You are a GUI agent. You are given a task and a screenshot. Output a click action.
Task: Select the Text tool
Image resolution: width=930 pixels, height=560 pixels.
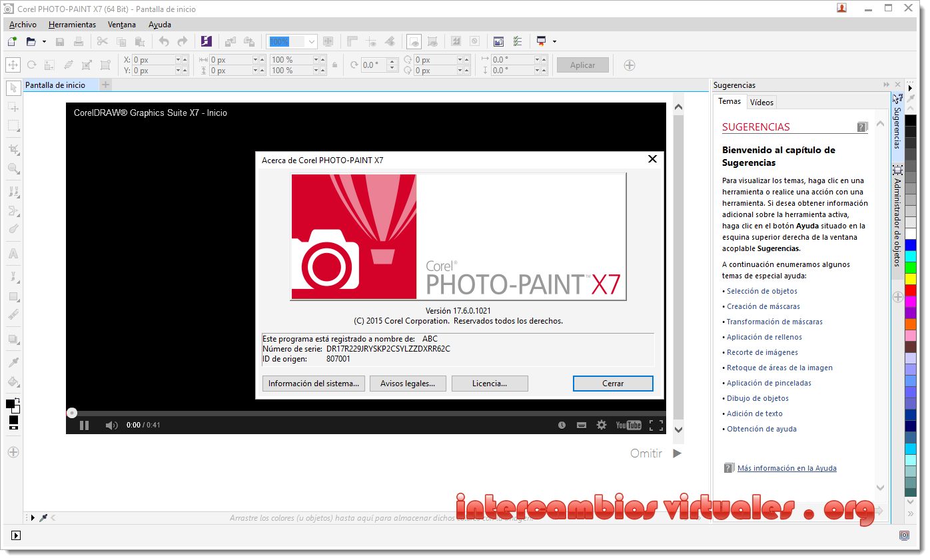[13, 254]
